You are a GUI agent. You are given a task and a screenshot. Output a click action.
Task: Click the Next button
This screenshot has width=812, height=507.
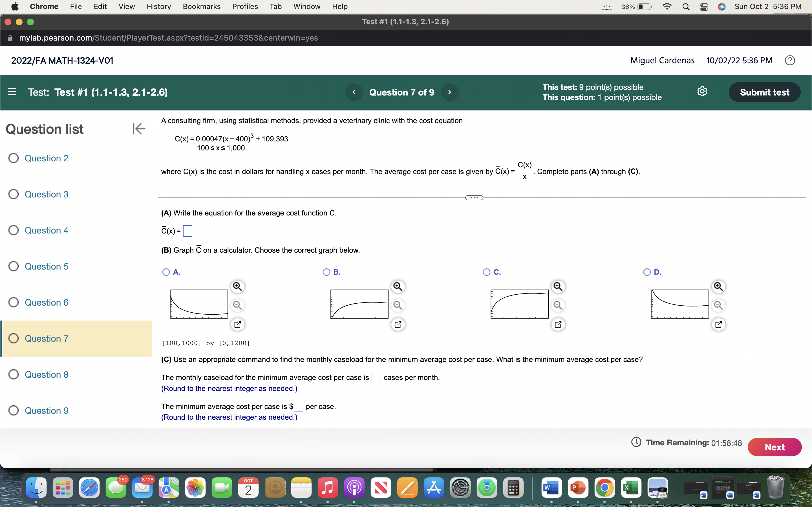(x=775, y=447)
